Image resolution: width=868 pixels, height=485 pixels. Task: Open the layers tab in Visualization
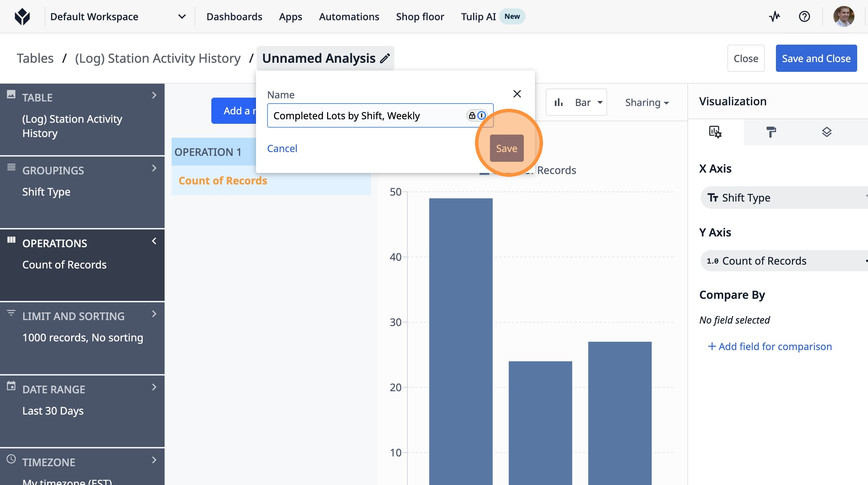click(x=827, y=132)
